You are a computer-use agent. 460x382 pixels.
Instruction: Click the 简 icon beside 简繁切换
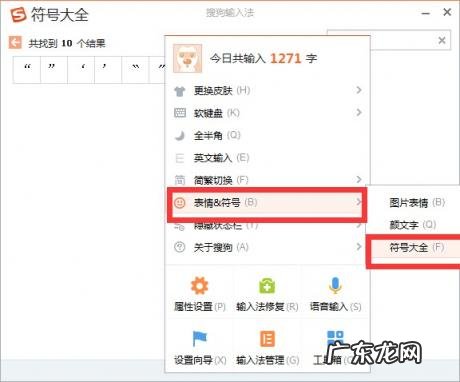(180, 180)
